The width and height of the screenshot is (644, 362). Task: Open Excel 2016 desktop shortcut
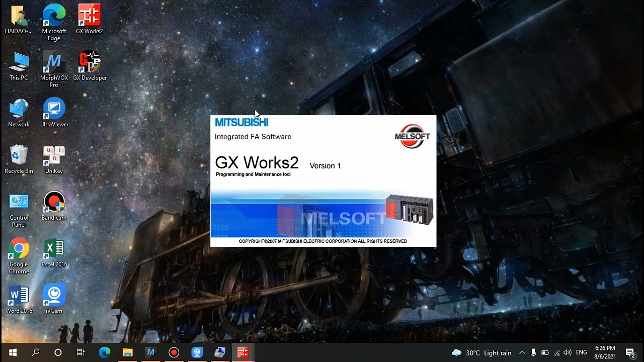54,253
